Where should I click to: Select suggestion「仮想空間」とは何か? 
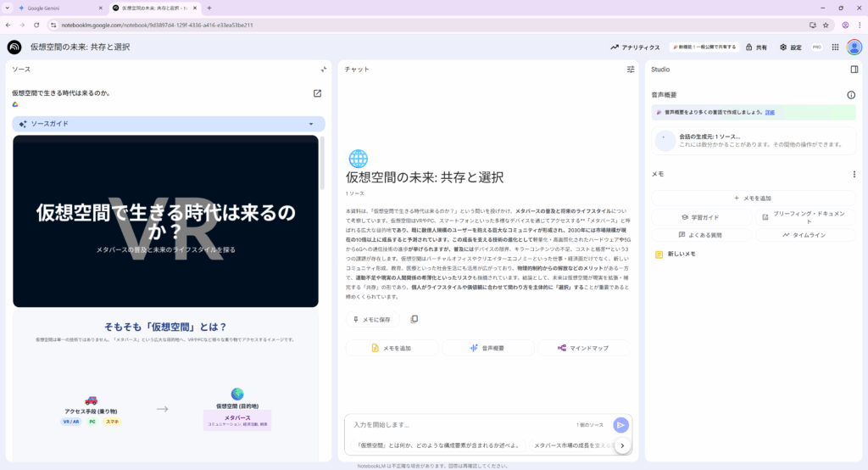point(437,445)
